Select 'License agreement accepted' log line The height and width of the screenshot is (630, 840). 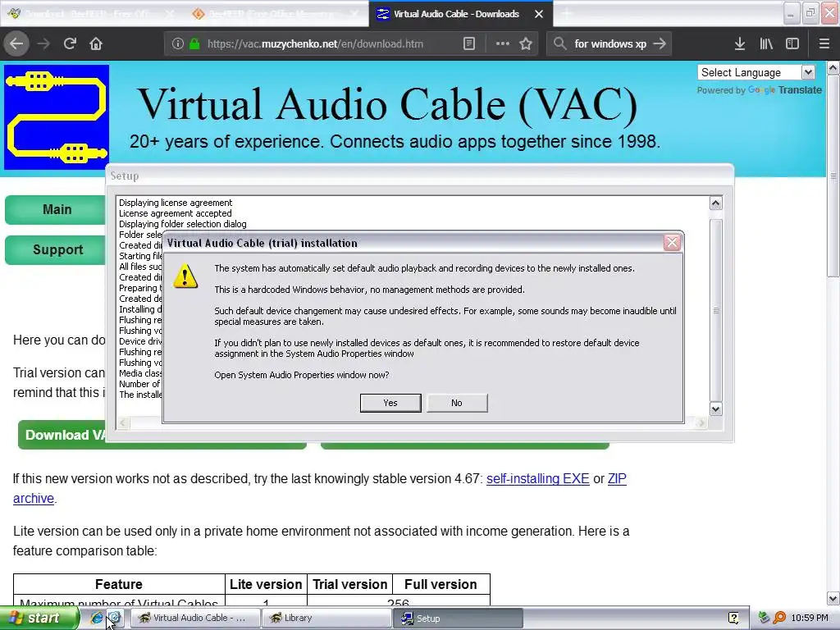pyautogui.click(x=176, y=213)
